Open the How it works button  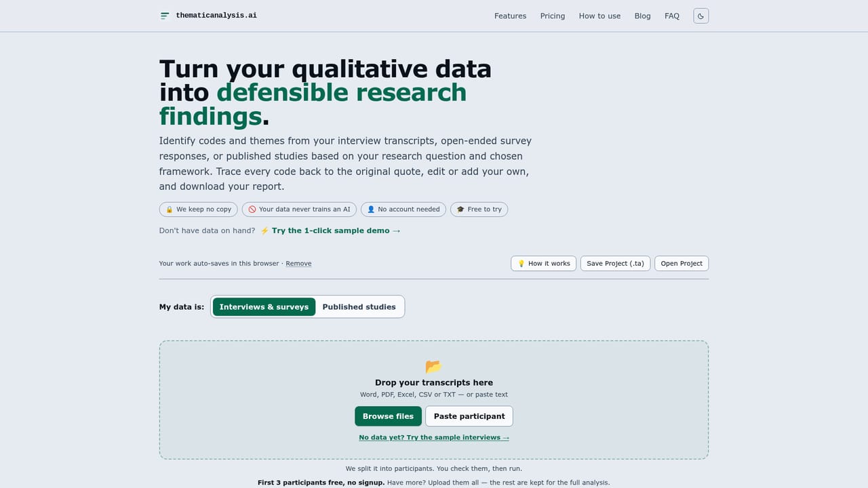(543, 264)
